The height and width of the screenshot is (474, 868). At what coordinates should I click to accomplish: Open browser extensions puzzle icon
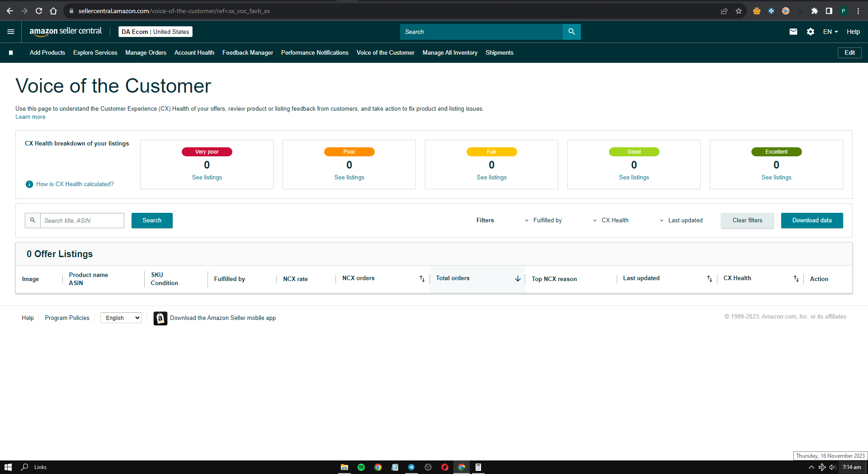tap(815, 11)
